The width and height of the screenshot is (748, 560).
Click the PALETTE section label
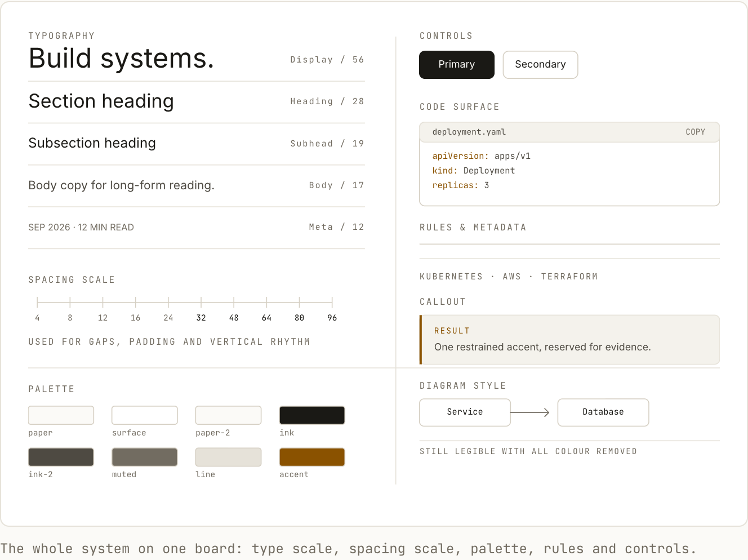tap(51, 389)
